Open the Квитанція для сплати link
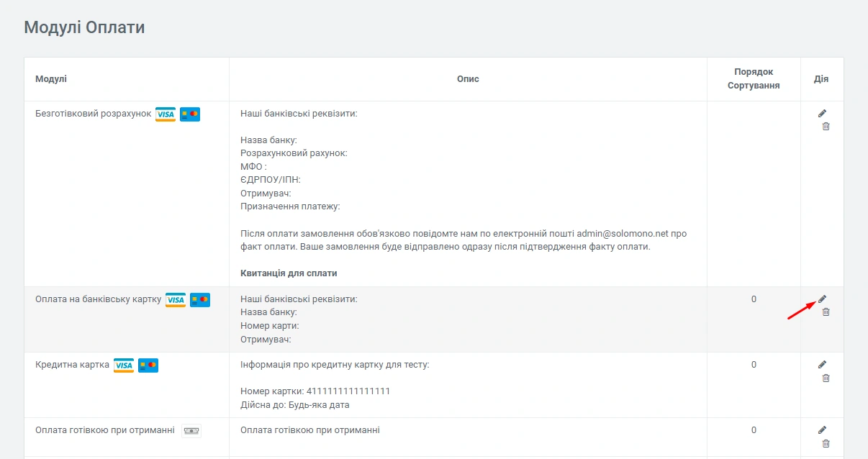This screenshot has width=868, height=459. 289,273
